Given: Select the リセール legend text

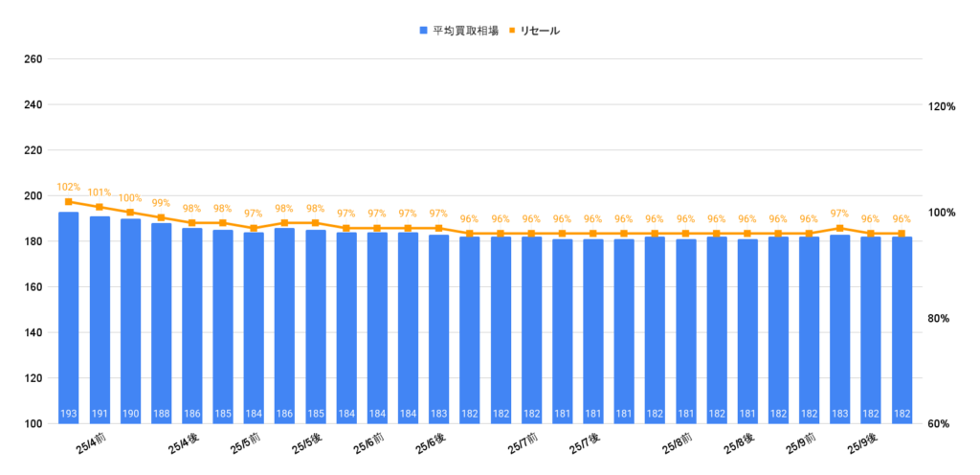Looking at the screenshot, I should [540, 31].
